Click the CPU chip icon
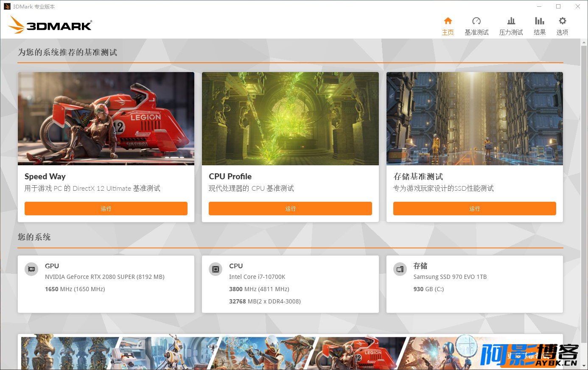588x370 pixels. click(216, 269)
